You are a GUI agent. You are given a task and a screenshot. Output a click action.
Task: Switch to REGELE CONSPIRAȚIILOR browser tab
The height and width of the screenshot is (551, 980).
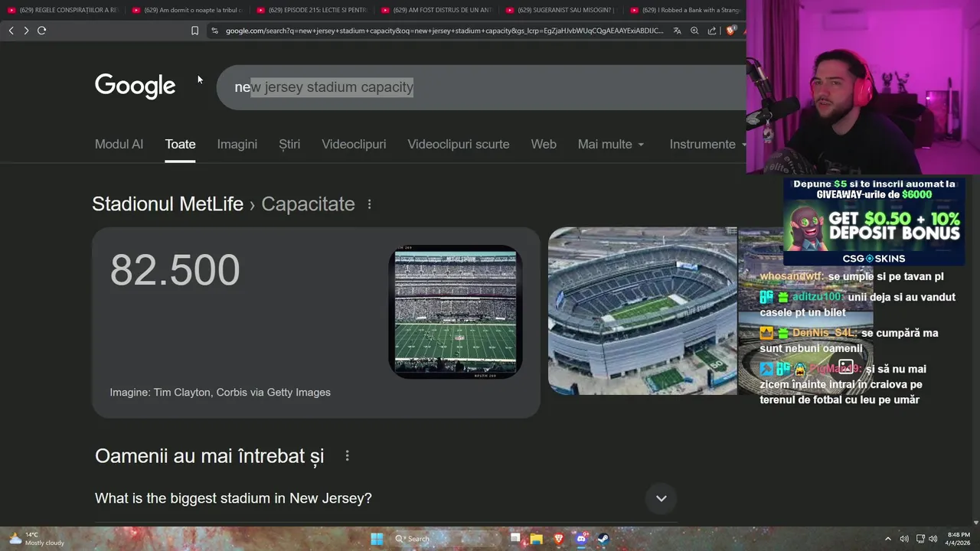[x=63, y=10]
